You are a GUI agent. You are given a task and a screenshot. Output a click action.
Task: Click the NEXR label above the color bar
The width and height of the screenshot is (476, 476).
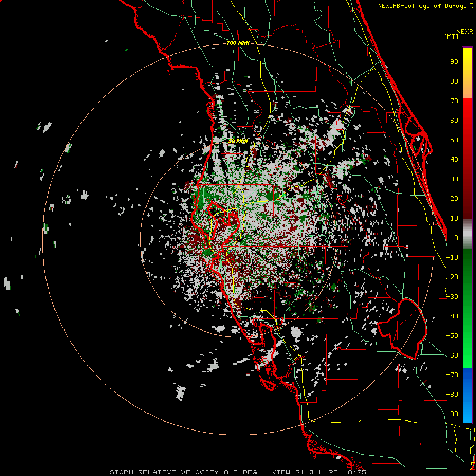[465, 32]
